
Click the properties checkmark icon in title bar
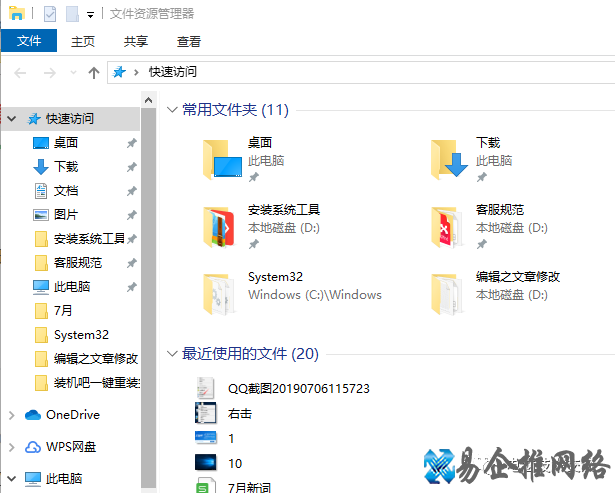point(50,14)
